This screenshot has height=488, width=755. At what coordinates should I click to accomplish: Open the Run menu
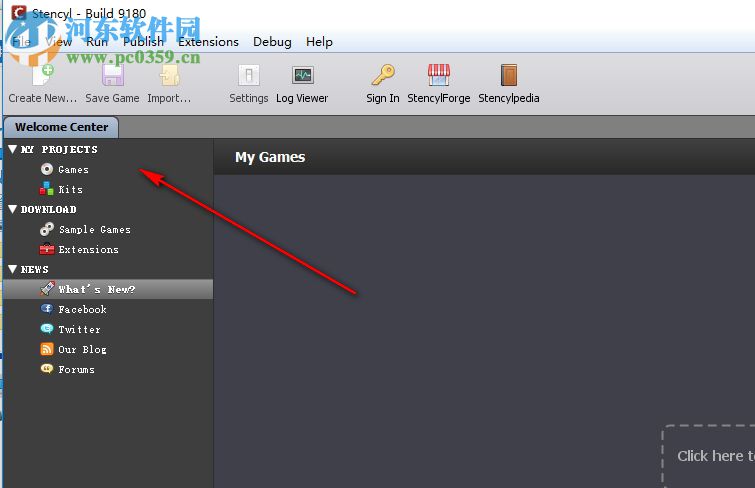pos(97,42)
